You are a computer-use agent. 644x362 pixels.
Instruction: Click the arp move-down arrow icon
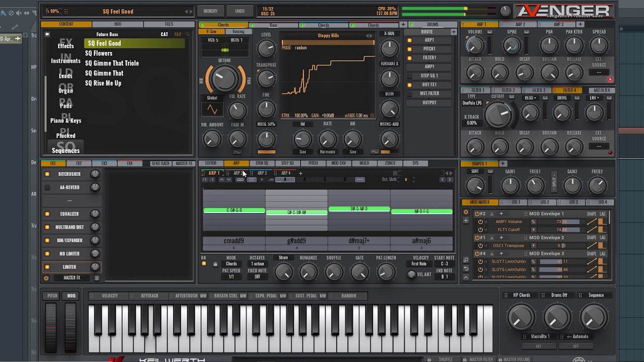229,179
